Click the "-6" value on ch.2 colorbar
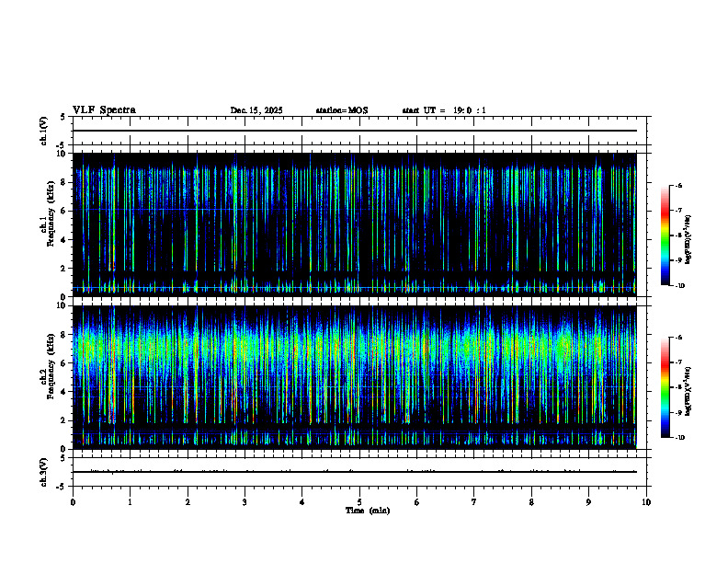The image size is (728, 563). tap(678, 338)
